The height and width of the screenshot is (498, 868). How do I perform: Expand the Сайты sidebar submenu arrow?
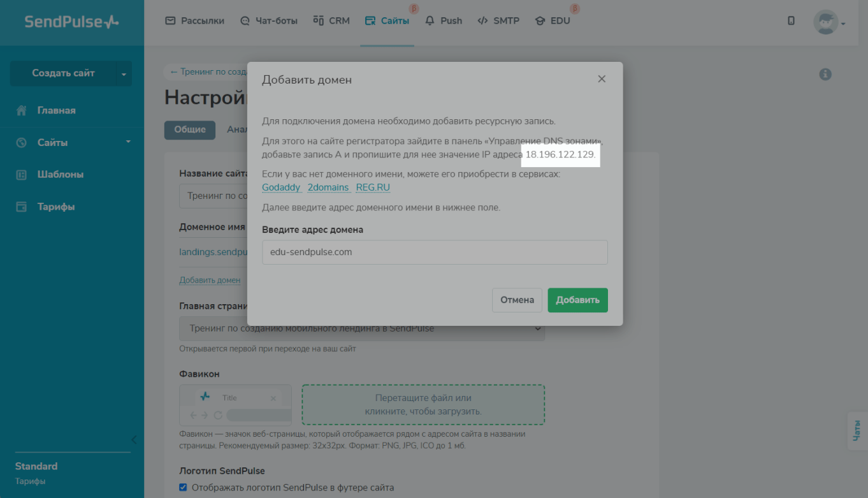point(128,142)
